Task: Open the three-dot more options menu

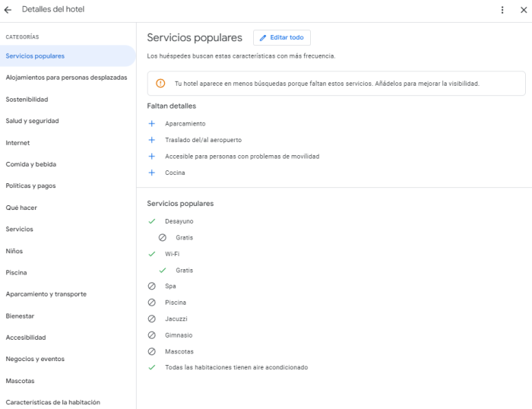Action: click(x=502, y=10)
